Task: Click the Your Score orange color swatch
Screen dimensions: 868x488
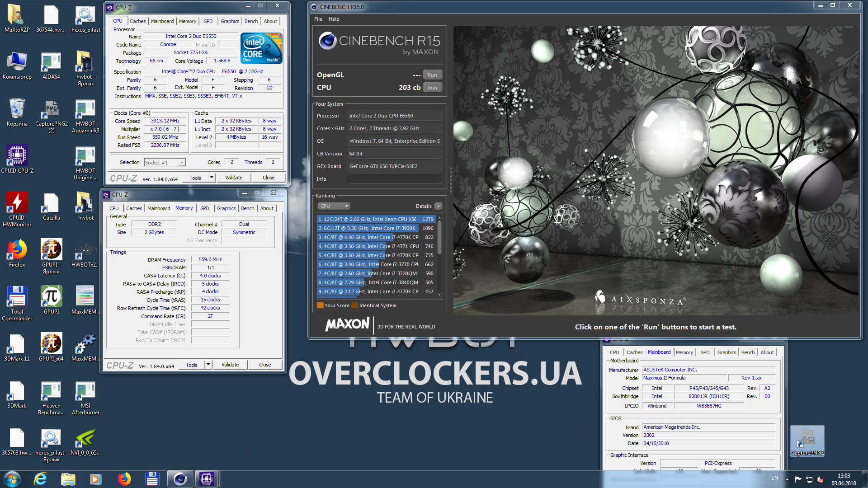Action: [x=320, y=305]
